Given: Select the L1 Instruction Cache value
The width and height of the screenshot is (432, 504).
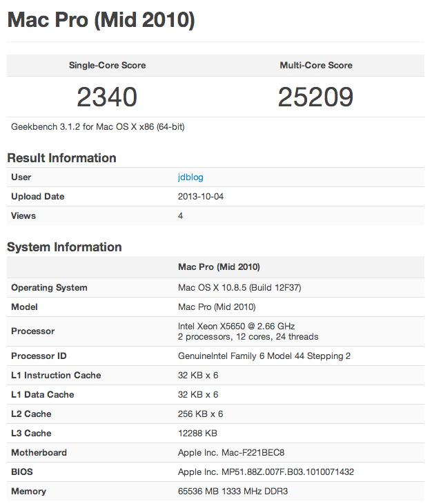Looking at the screenshot, I should pyautogui.click(x=198, y=375).
